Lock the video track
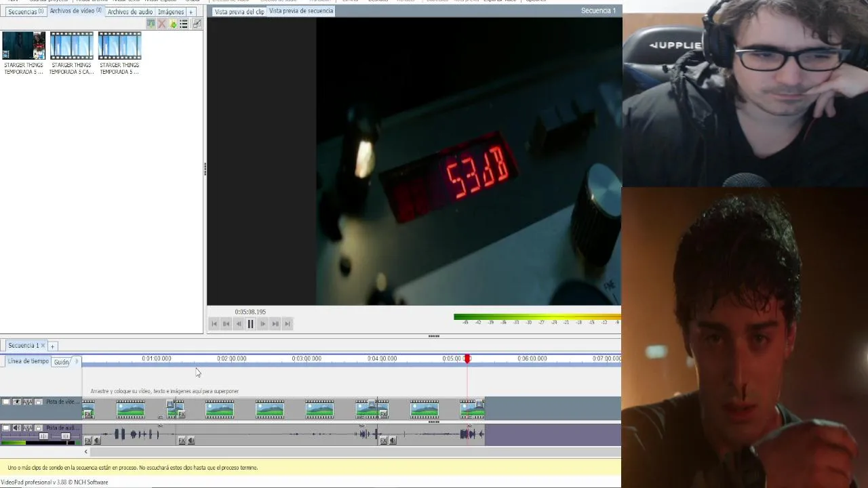The width and height of the screenshot is (868, 488). click(x=39, y=402)
